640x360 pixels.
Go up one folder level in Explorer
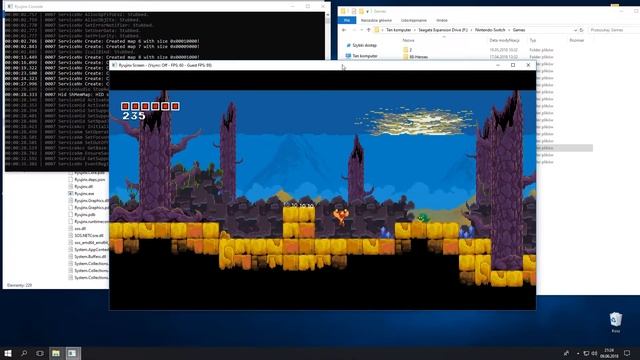click(369, 30)
